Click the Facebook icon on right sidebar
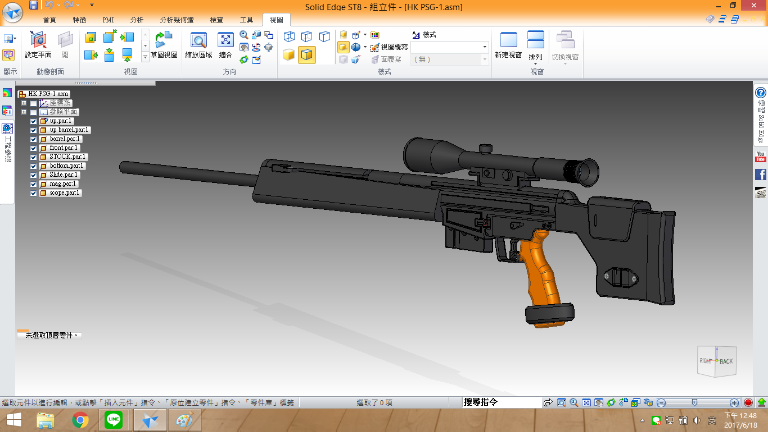Image resolution: width=768 pixels, height=432 pixels. (760, 174)
